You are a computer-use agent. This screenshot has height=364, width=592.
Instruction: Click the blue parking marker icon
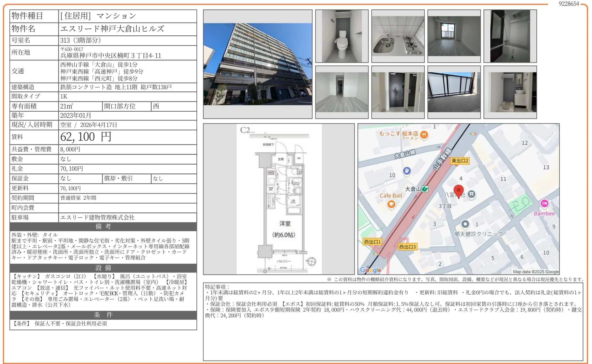(407, 171)
